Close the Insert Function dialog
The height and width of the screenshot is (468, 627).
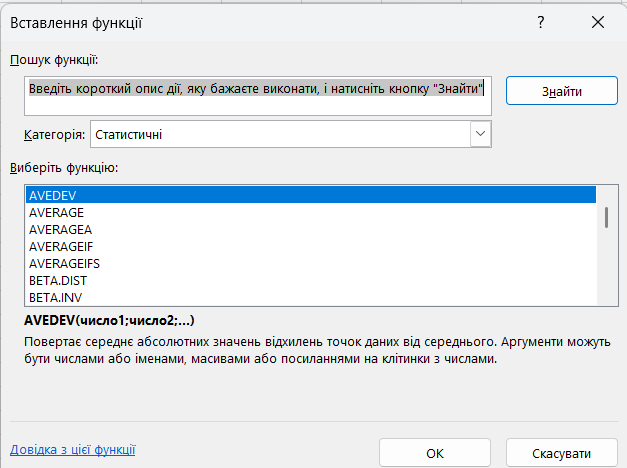598,21
